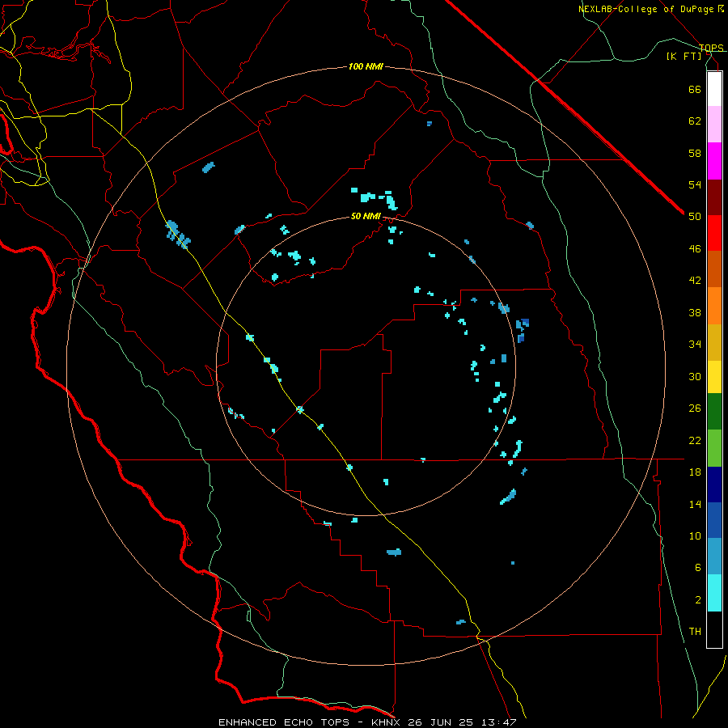Select the bright yellow segment of the tops scale
This screenshot has height=728, width=728.
tap(714, 376)
